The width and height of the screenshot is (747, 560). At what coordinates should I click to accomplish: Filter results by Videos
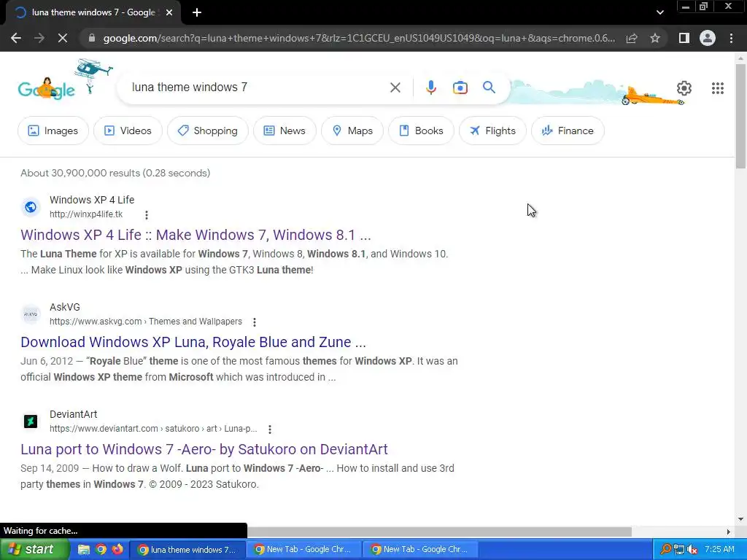[128, 131]
